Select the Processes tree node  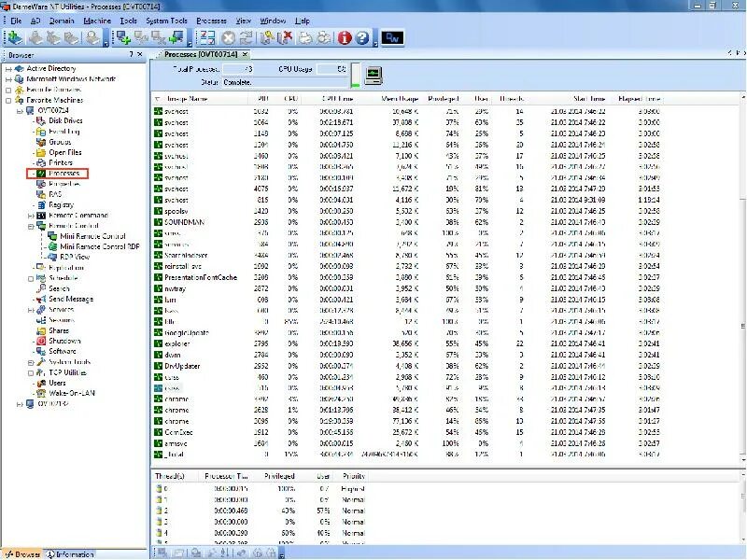tap(63, 174)
